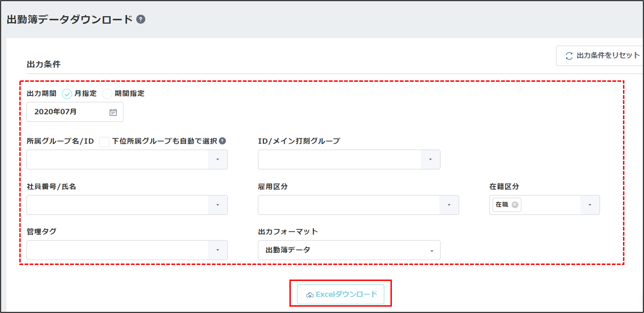
Task: Expand the 在籍区分 dropdown arrow
Action: [590, 205]
